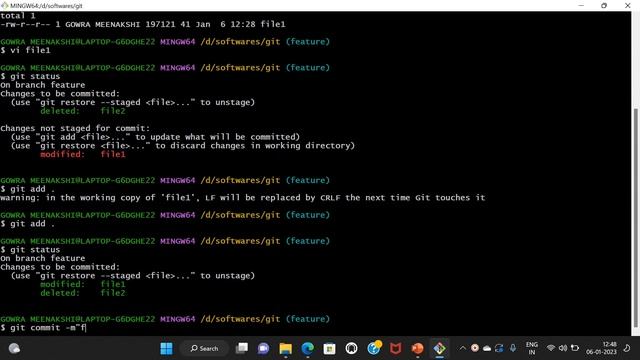Open the round white headset app icon
Image resolution: width=640 pixels, height=360 pixels.
coord(351,349)
